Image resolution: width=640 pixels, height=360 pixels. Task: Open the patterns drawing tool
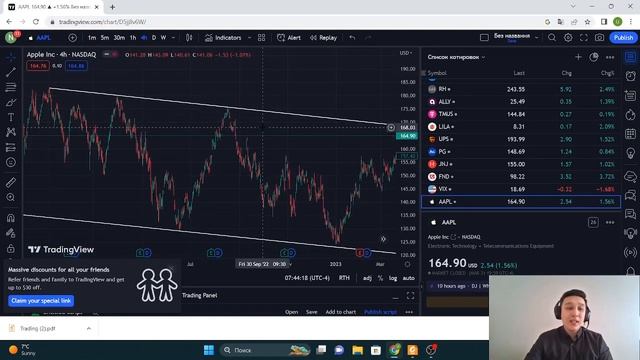pos(11,132)
